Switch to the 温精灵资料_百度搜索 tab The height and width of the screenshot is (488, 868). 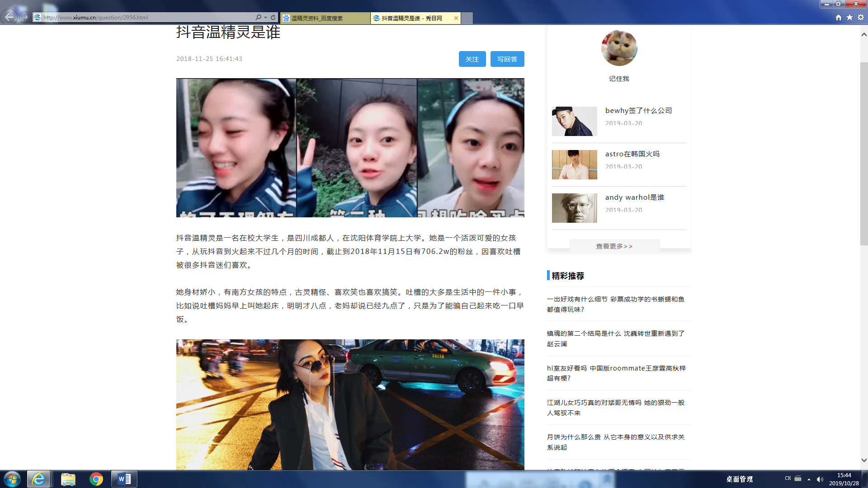click(325, 18)
